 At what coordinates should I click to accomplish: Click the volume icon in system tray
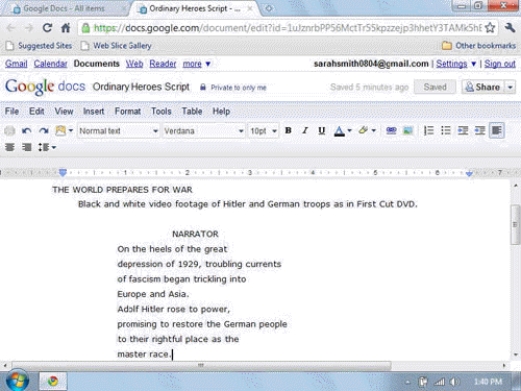click(x=453, y=382)
